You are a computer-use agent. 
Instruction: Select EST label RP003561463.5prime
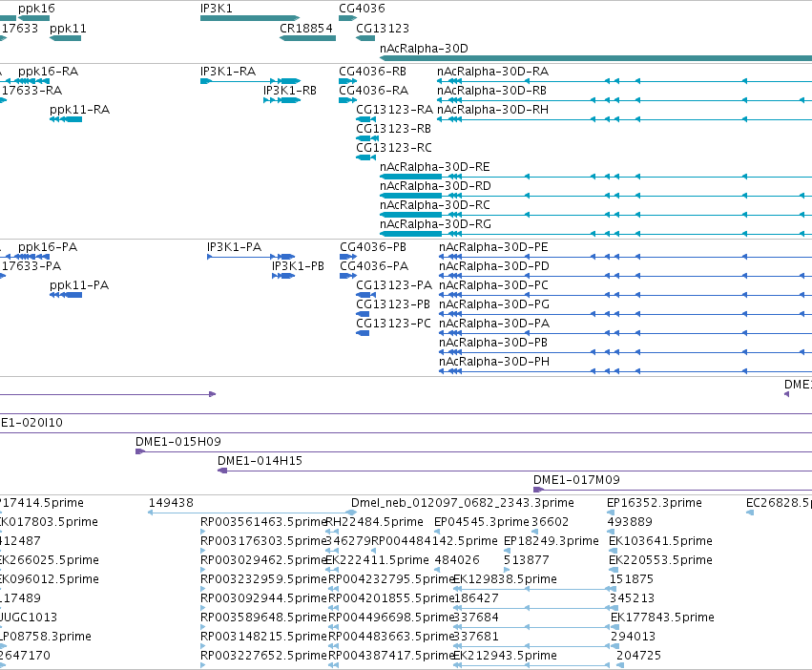[263, 522]
